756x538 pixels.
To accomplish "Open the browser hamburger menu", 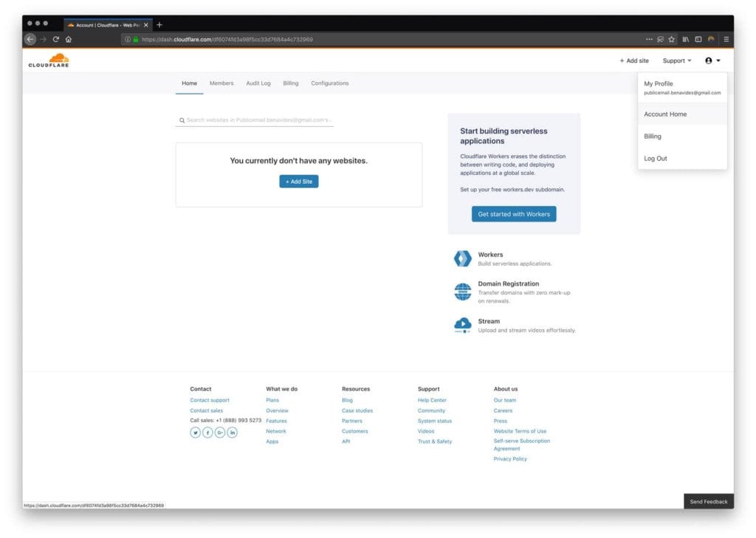I will tap(726, 40).
